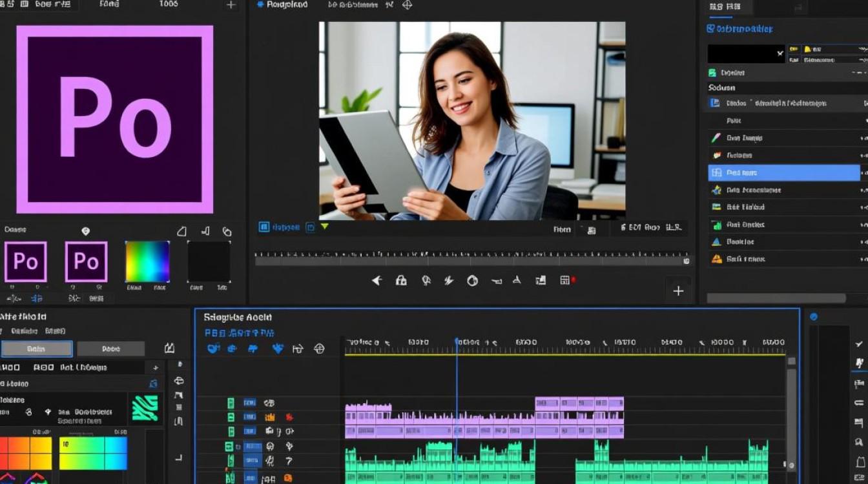Toggle the green switch on the fourth timeline track
Screen dimensions: 868x484
coord(229,447)
